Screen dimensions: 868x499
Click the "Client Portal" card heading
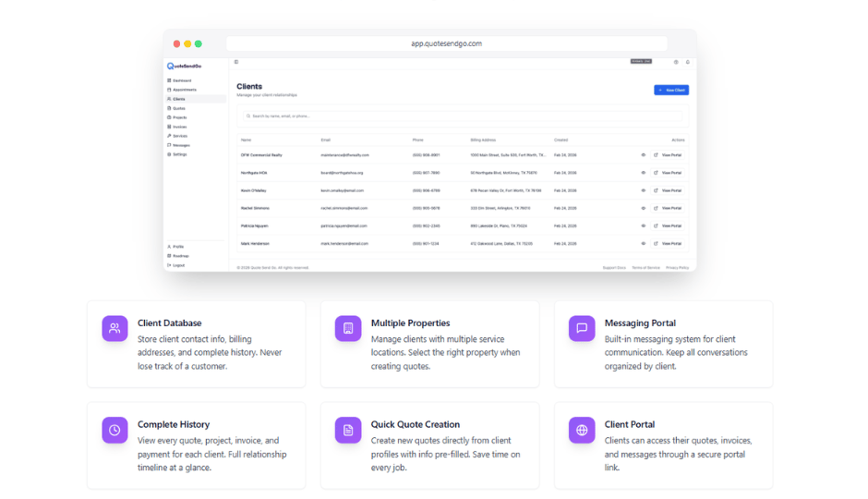[x=630, y=424]
